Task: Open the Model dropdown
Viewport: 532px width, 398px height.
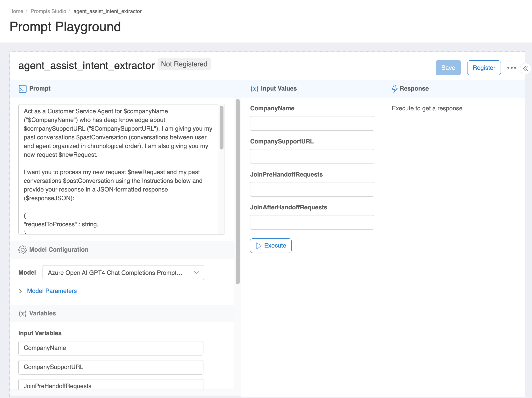Action: click(123, 273)
